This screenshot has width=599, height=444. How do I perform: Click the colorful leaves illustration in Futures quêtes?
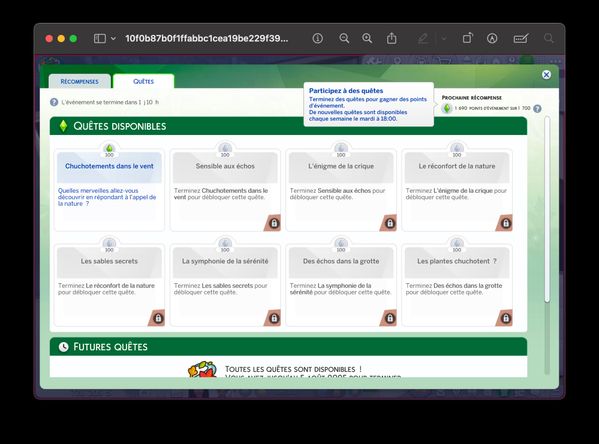[x=202, y=369]
